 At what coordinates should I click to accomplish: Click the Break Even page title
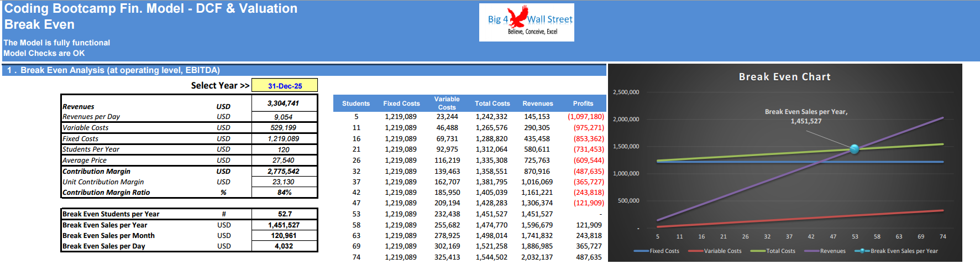point(39,24)
